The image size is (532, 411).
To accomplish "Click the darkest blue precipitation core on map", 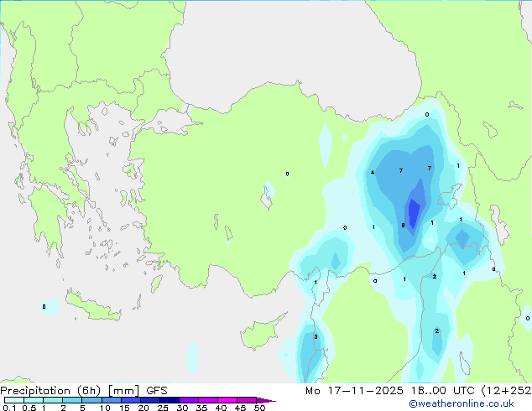I will tap(414, 214).
